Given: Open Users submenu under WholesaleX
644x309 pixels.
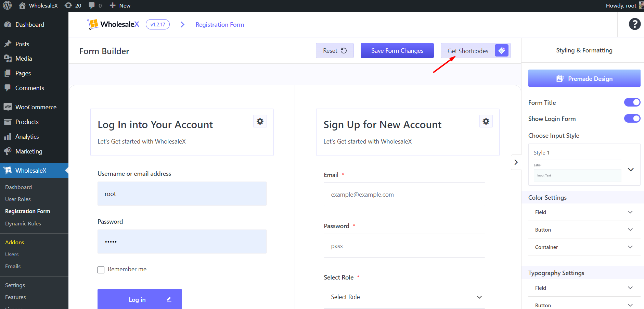Looking at the screenshot, I should coord(12,255).
